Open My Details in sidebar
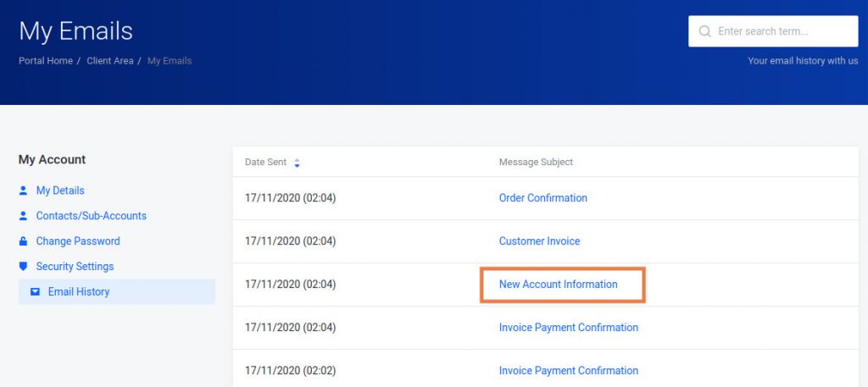 pyautogui.click(x=60, y=191)
